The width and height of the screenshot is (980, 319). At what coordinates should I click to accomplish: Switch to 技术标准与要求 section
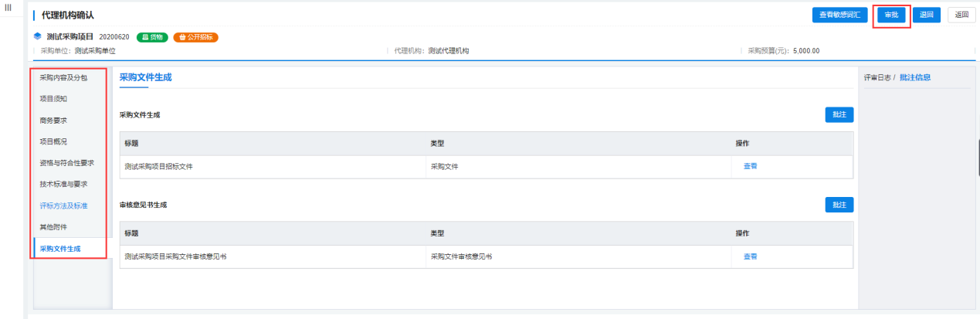coord(63,184)
